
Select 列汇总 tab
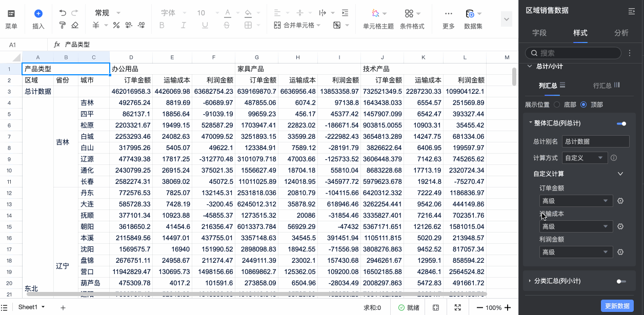[x=552, y=86]
